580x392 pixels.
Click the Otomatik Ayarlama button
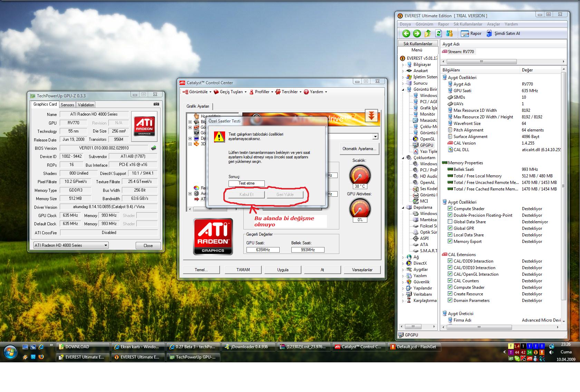[x=359, y=149]
